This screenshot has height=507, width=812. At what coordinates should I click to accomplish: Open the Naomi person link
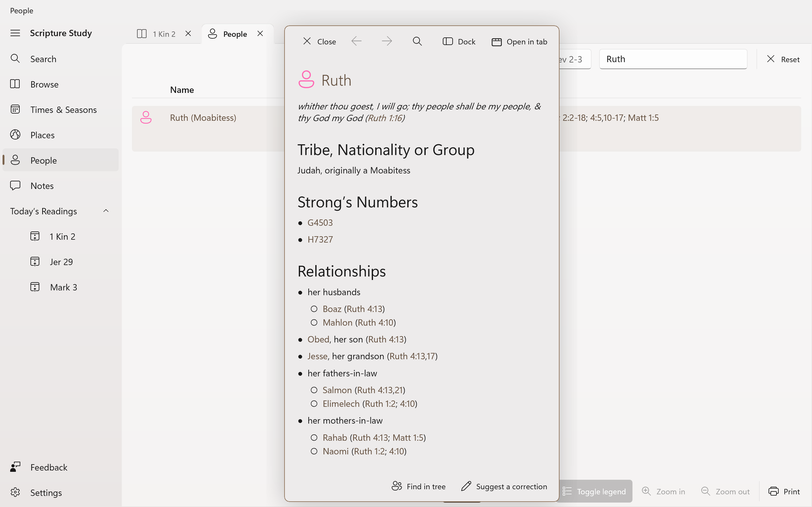(x=335, y=451)
